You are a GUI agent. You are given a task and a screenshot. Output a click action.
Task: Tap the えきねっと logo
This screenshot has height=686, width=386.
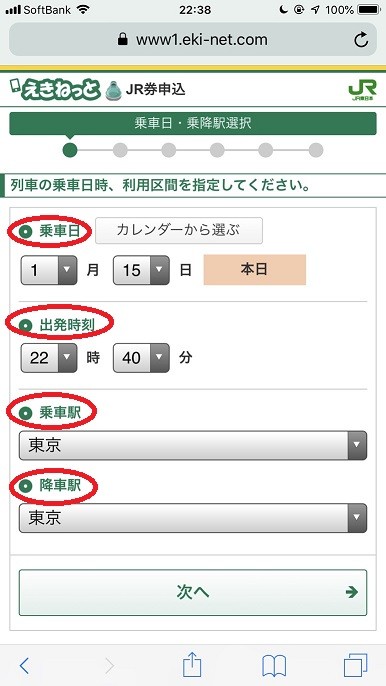[55, 89]
